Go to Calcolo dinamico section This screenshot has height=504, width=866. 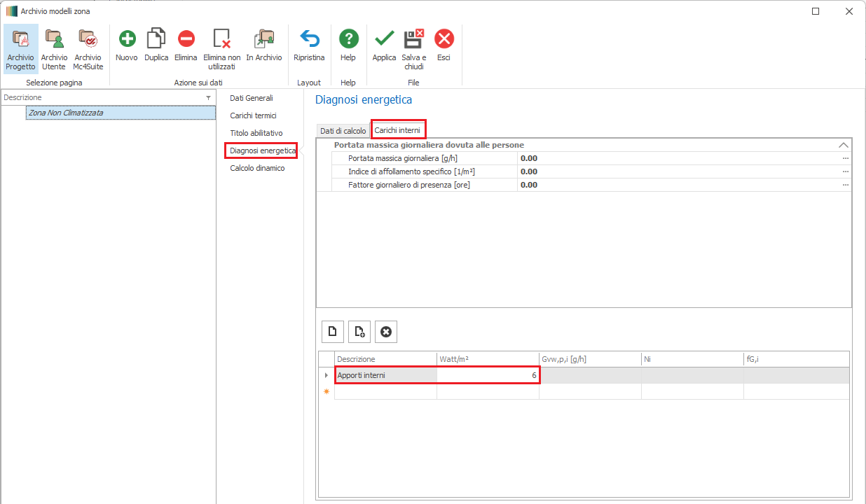[x=257, y=168]
